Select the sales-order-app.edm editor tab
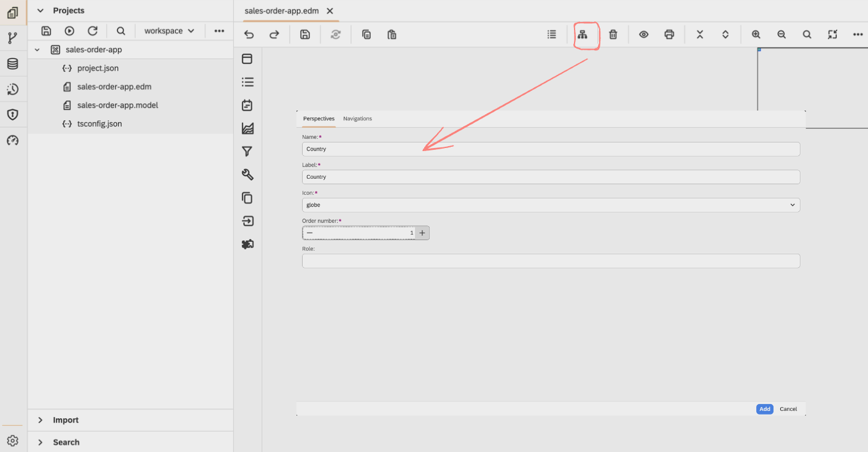 coord(282,10)
